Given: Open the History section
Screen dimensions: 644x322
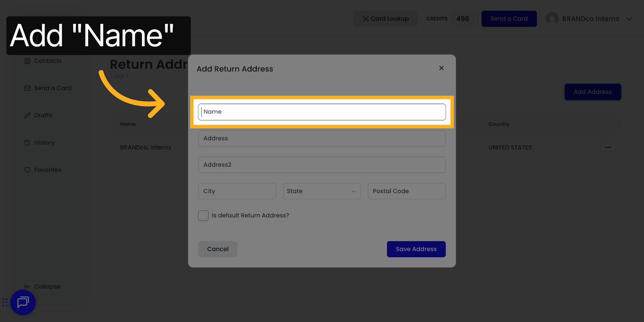Looking at the screenshot, I should point(44,142).
